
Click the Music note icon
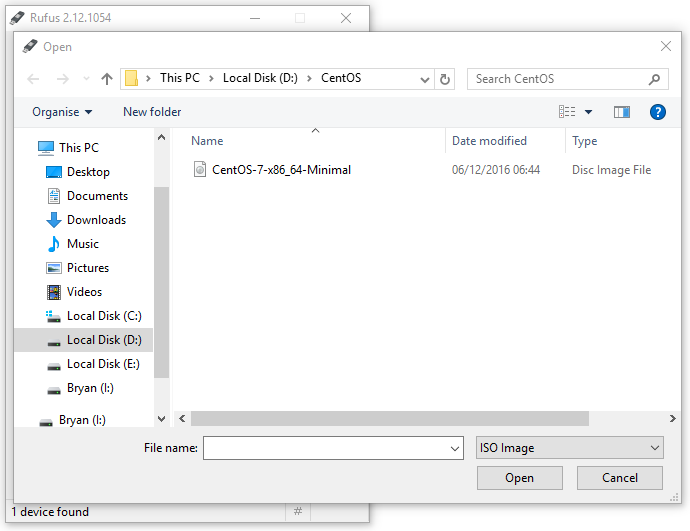click(x=54, y=244)
